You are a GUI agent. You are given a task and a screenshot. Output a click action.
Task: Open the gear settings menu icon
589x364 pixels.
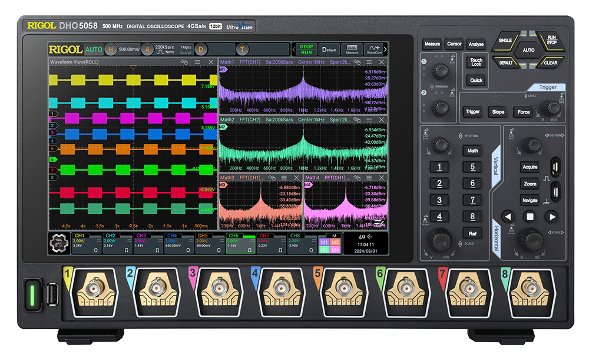coord(59,243)
